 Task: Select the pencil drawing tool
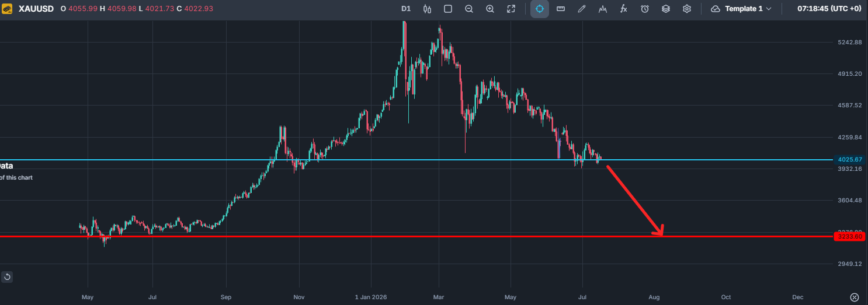click(x=582, y=9)
